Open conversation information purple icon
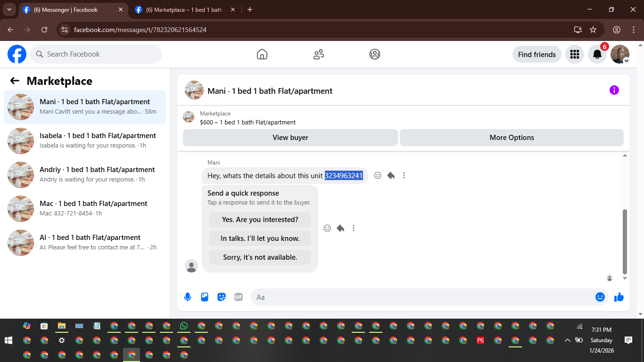The height and width of the screenshot is (362, 644). [x=614, y=90]
